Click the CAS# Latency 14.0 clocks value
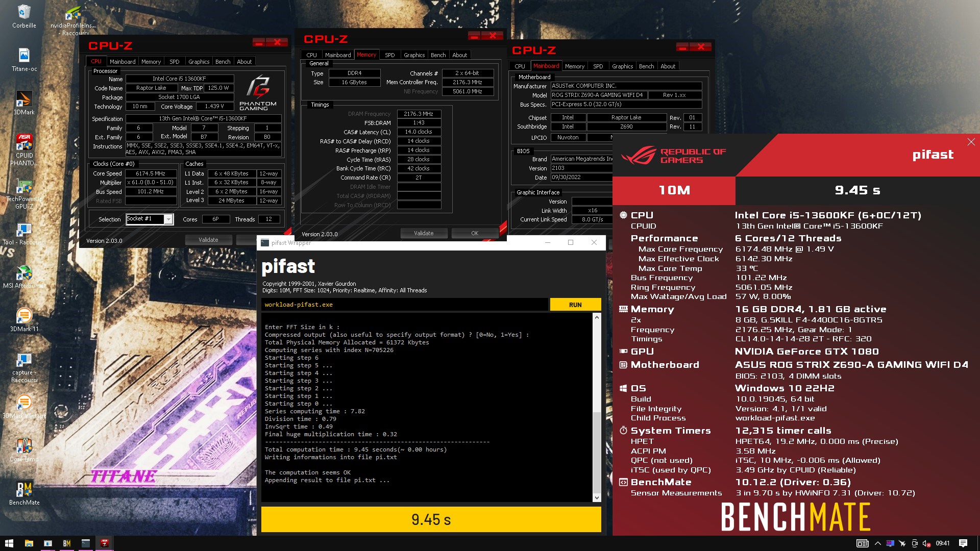The image size is (980, 551). tap(419, 132)
